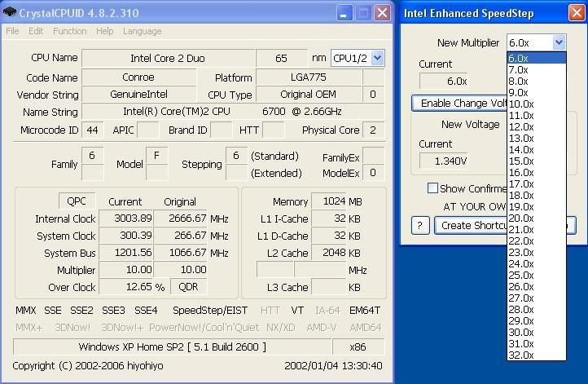Click the Memory value 1024
The width and height of the screenshot is (588, 384).
pos(329,201)
